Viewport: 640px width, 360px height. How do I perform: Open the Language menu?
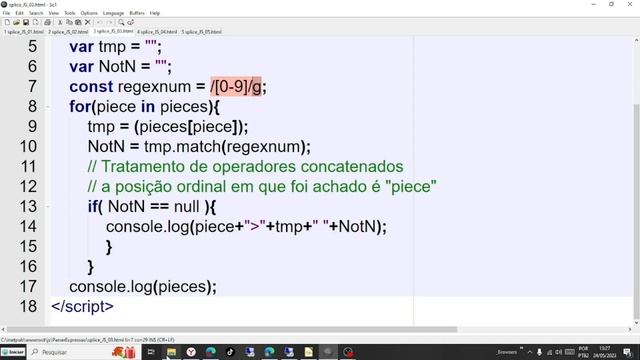pyautogui.click(x=113, y=13)
